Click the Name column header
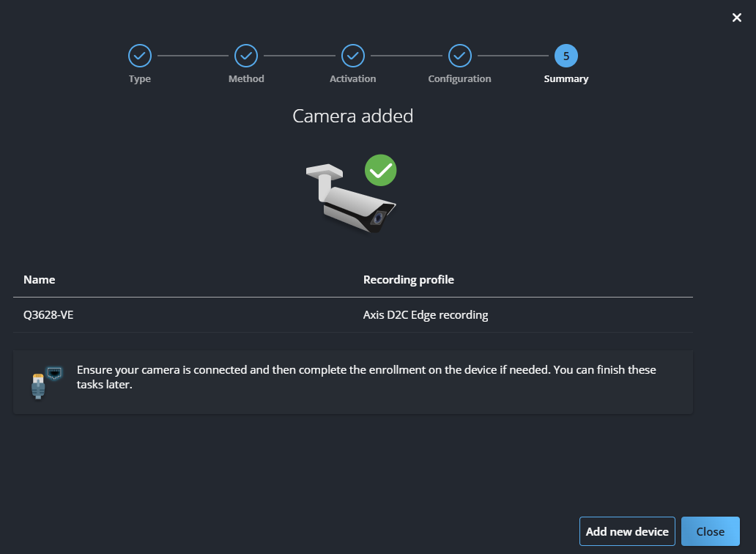Viewport: 756px width, 554px height. pyautogui.click(x=40, y=280)
